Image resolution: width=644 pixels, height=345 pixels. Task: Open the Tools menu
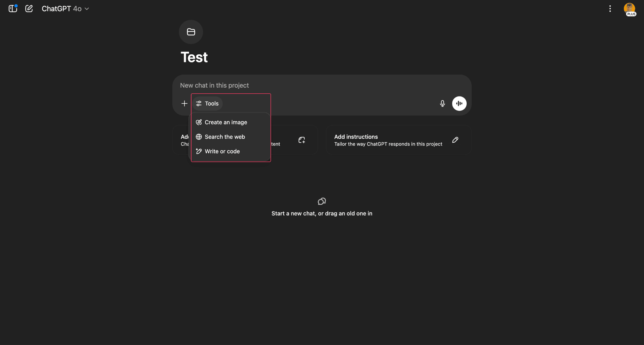coord(207,103)
